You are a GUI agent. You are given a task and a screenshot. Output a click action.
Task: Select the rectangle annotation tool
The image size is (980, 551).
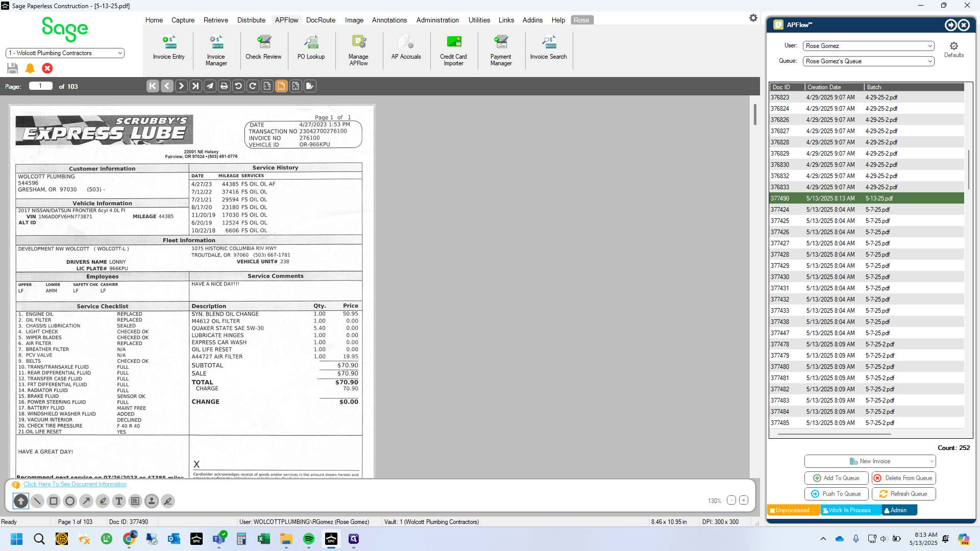click(x=54, y=501)
